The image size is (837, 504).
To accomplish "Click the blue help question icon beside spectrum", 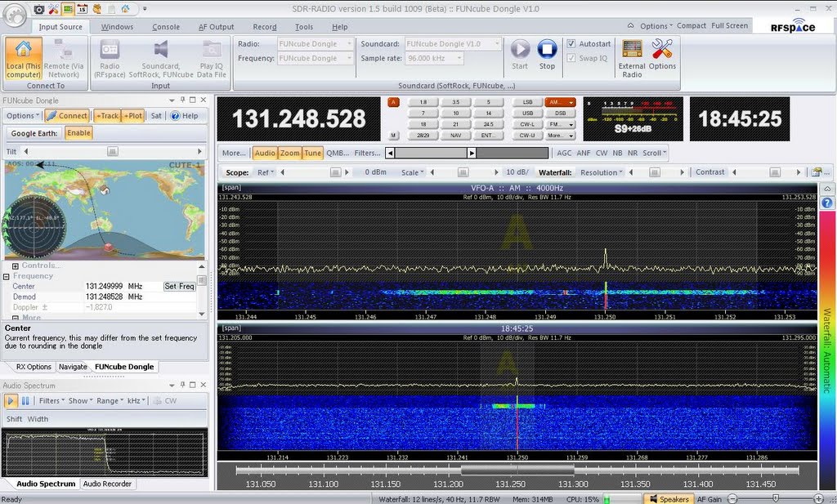I will 827,203.
